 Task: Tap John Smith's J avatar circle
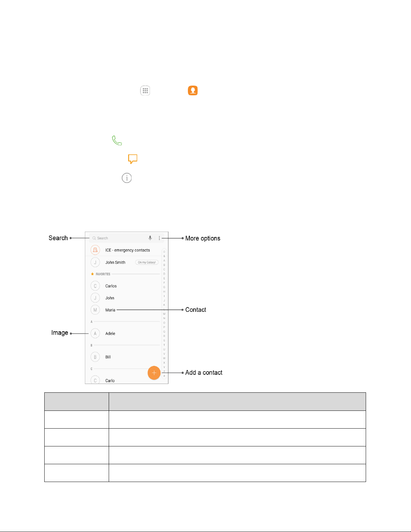95,262
